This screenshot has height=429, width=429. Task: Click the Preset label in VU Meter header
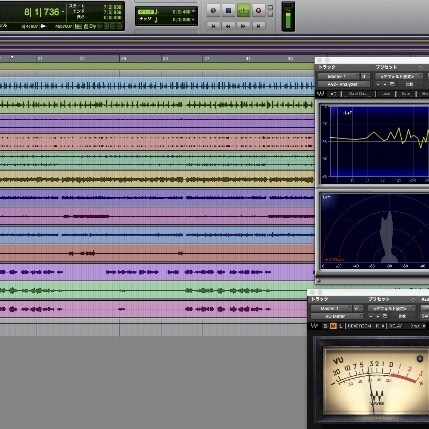379,299
